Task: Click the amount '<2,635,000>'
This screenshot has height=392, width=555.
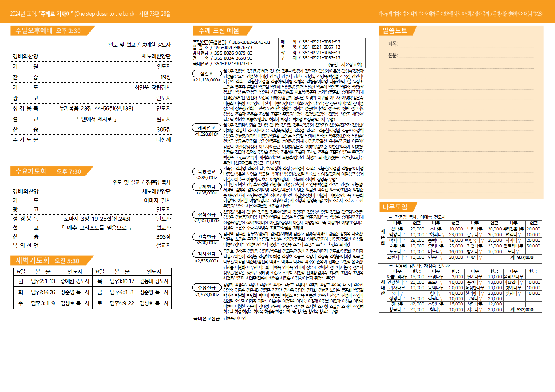Action: [206, 261]
